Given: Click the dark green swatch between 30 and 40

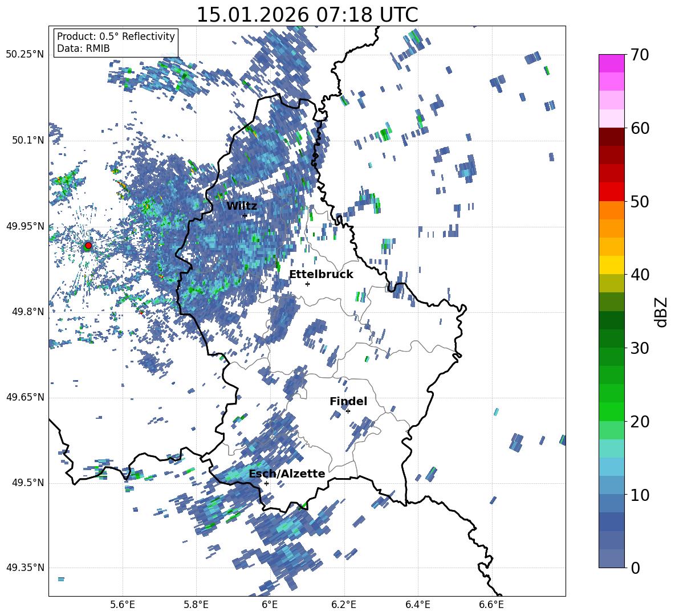Looking at the screenshot, I should coord(611,320).
